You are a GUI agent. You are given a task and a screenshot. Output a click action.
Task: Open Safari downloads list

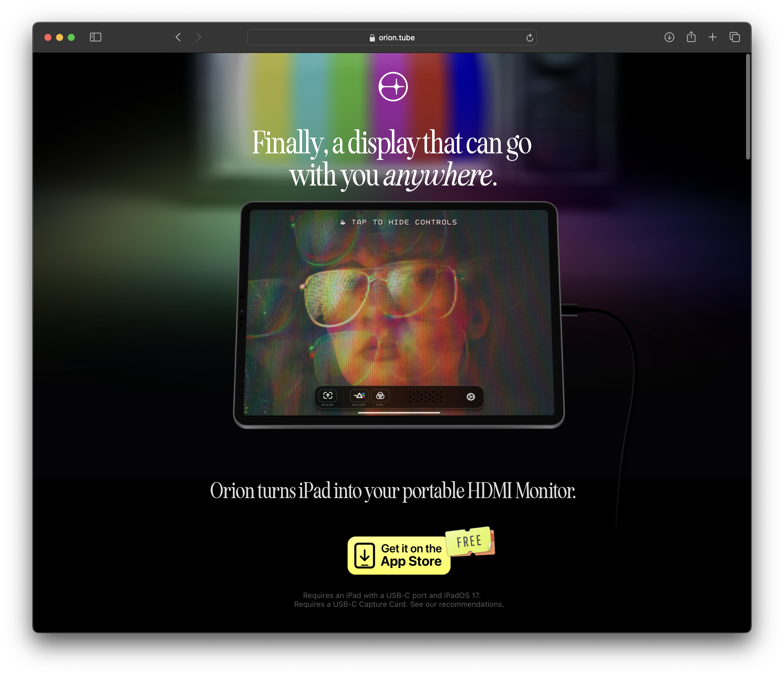(x=669, y=37)
